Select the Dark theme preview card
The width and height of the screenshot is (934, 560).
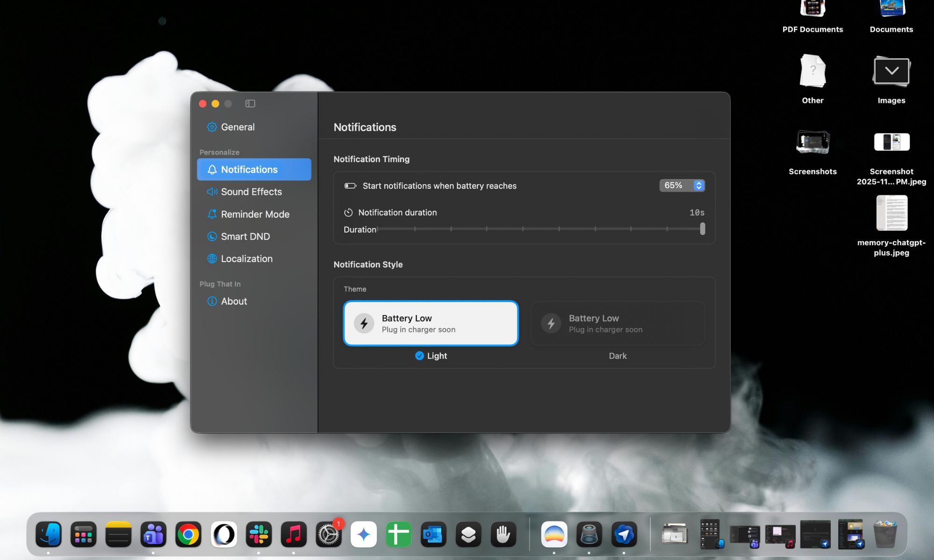tap(618, 323)
